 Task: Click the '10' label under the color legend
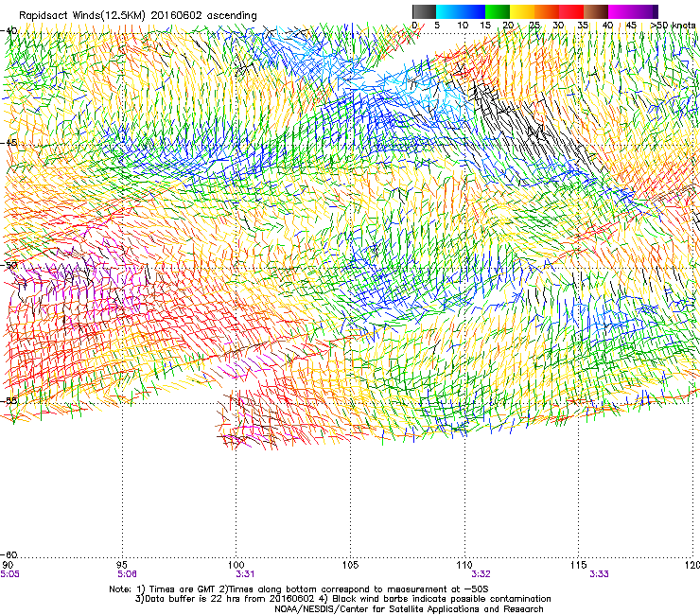463,26
